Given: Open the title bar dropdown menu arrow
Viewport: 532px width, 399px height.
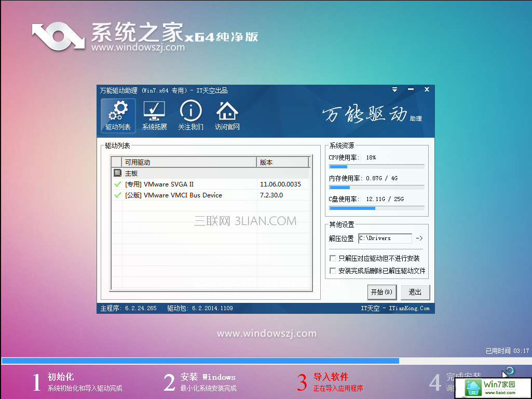Looking at the screenshot, I should tap(394, 90).
